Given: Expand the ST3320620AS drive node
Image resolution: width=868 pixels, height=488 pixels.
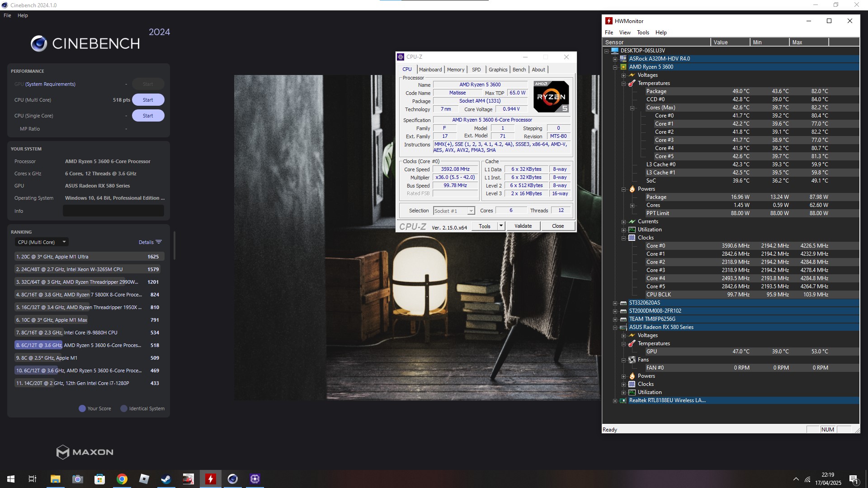Looking at the screenshot, I should [615, 303].
